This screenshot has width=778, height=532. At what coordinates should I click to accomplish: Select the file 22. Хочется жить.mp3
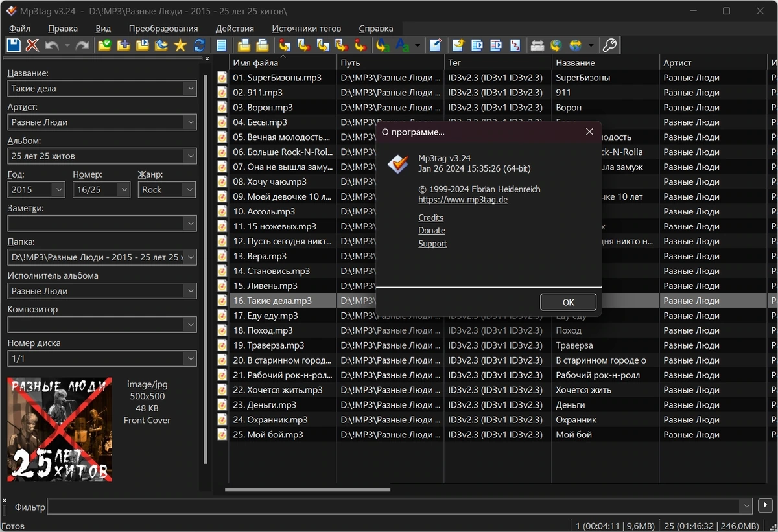click(x=277, y=390)
